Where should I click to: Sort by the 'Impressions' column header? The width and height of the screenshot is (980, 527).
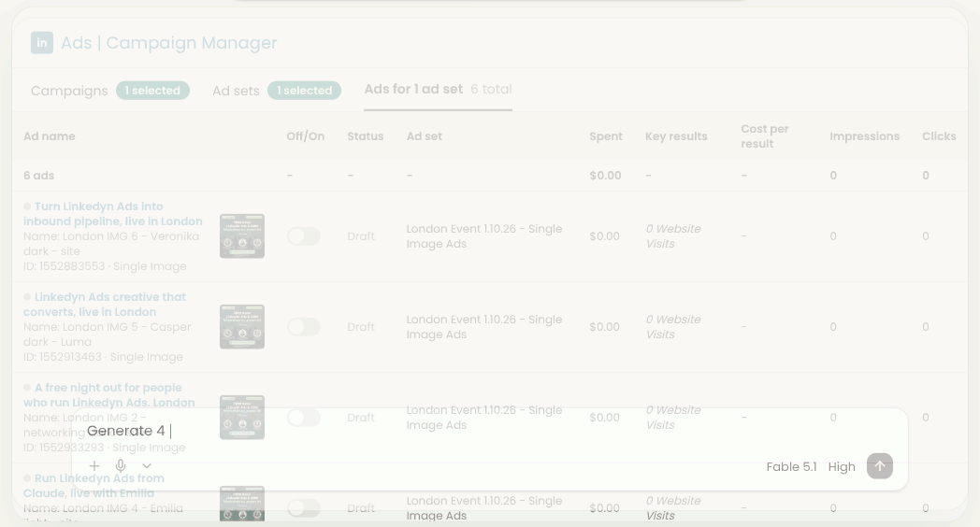(864, 136)
